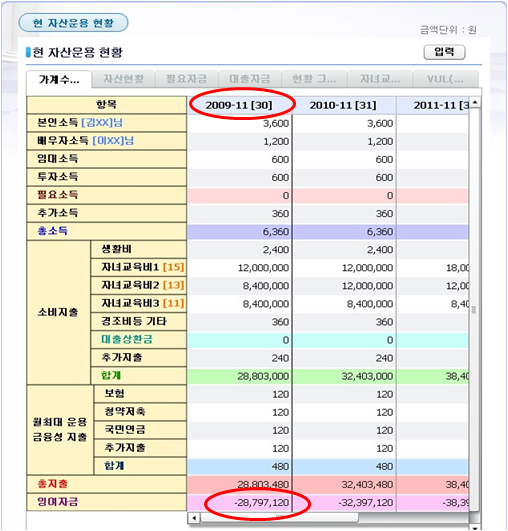
Task: Click the 현 자산운용 현황 pill button
Action: (x=73, y=23)
